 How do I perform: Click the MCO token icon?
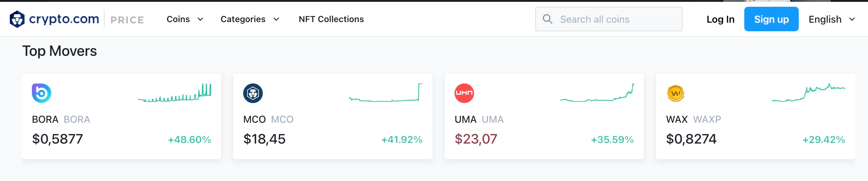[x=252, y=93]
